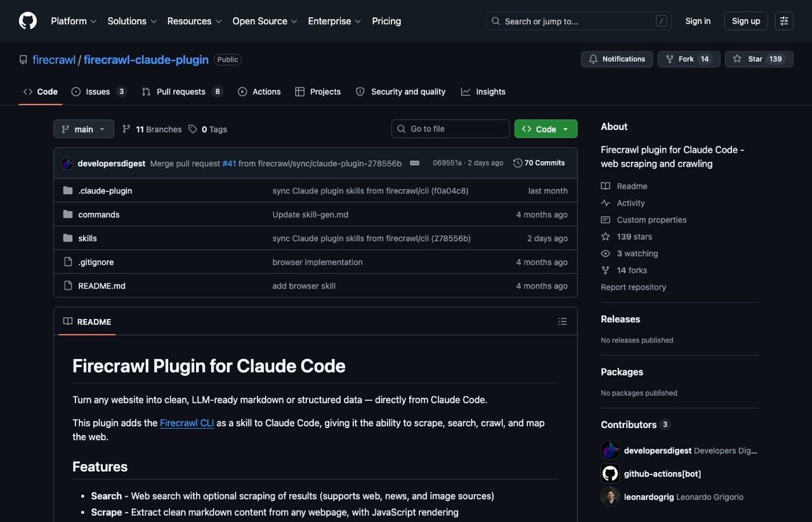Click the commit message ellipsis expander
The height and width of the screenshot is (522, 812).
(x=415, y=163)
